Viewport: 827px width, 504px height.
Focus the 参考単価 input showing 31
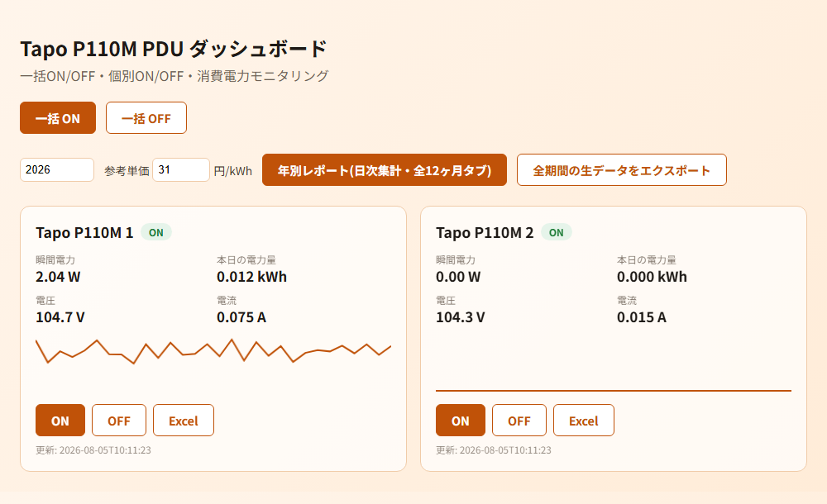181,169
